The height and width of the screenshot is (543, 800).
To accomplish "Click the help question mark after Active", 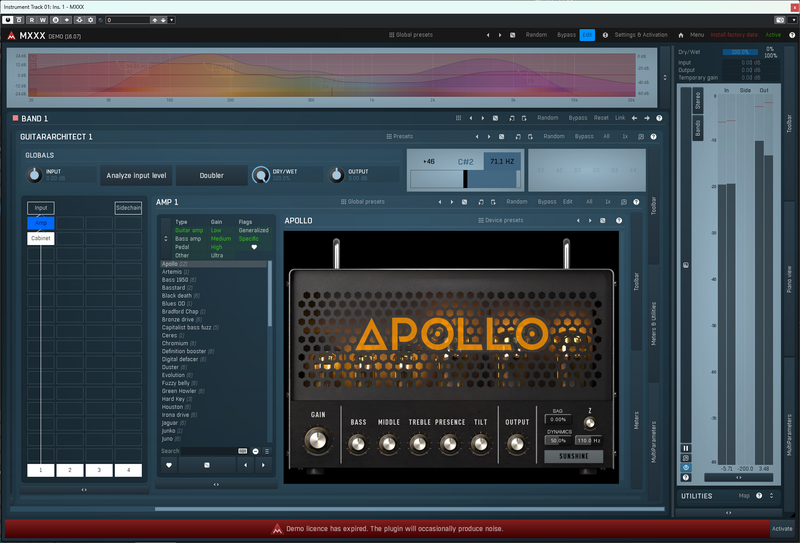I will tap(792, 35).
